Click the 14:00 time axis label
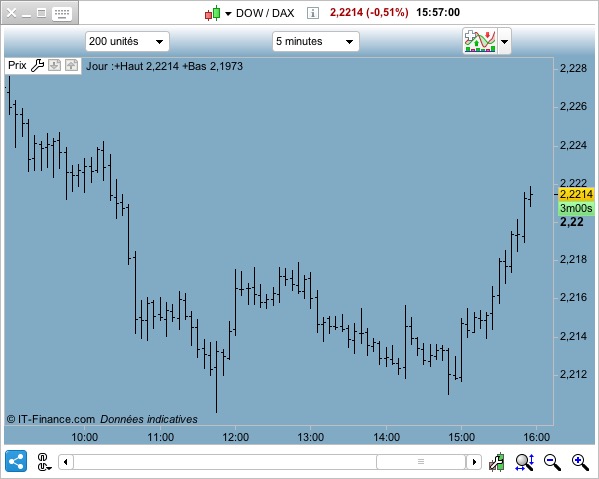599x479 pixels. pyautogui.click(x=386, y=437)
